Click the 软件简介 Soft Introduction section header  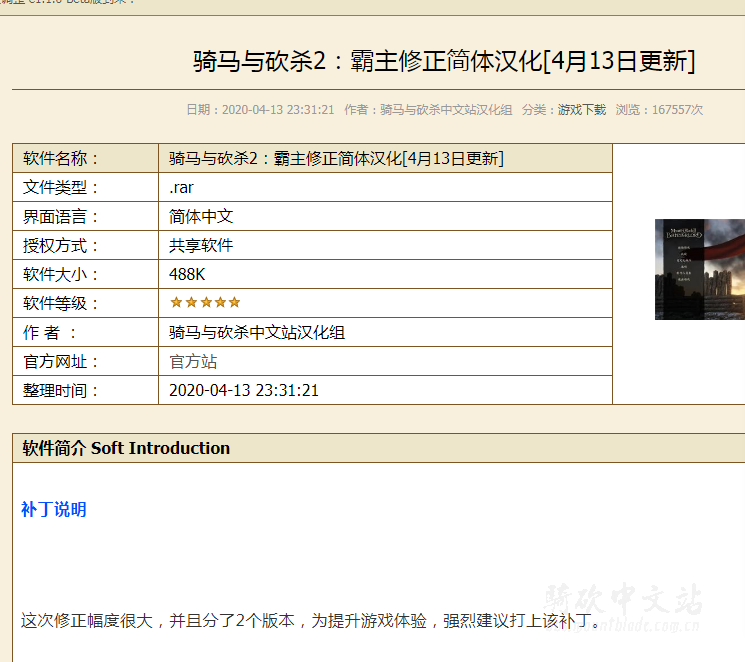click(x=379, y=448)
